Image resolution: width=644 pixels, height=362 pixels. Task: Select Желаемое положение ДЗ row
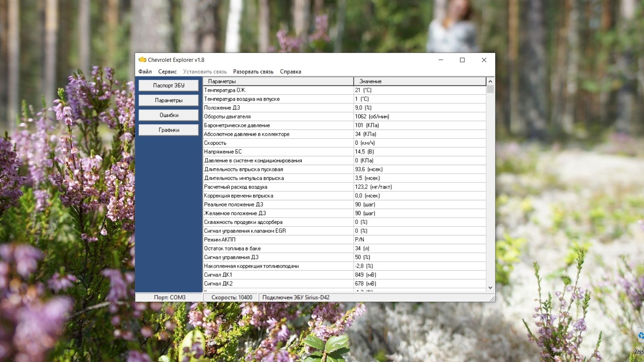tap(345, 213)
